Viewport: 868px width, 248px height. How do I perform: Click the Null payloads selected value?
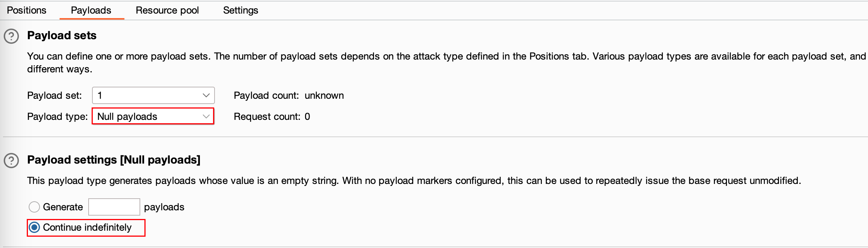tap(127, 116)
